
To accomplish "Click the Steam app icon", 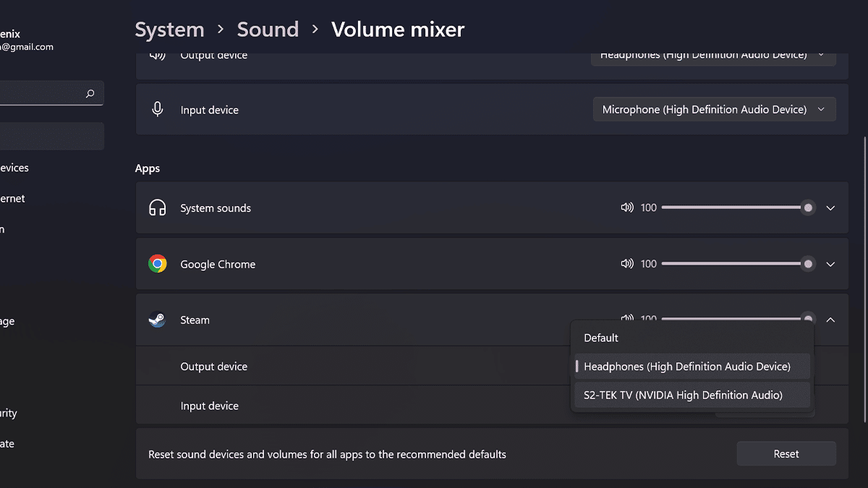I will 158,320.
